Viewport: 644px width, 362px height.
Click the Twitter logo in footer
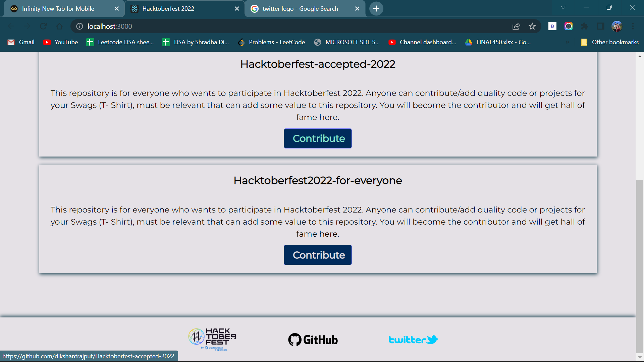point(413,340)
